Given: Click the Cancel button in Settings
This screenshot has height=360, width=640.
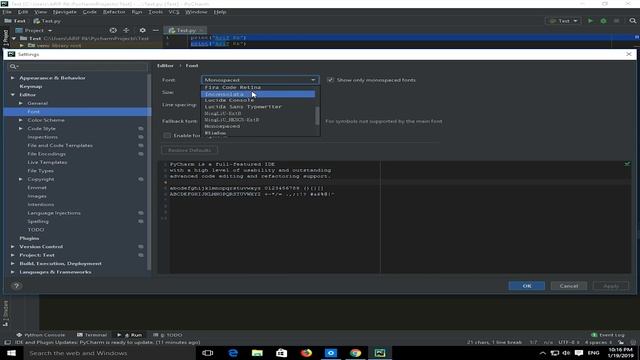Looking at the screenshot, I should coord(569,286).
